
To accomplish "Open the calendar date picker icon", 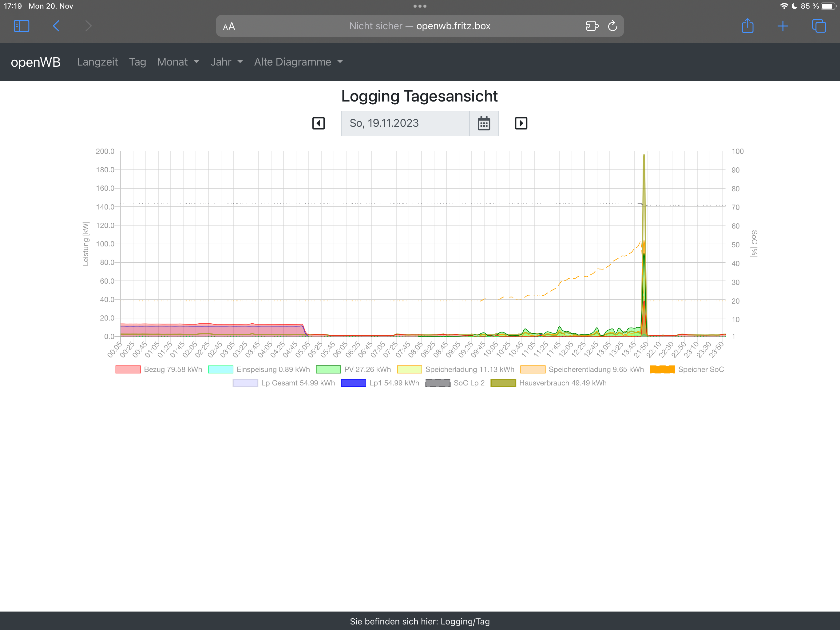I will [483, 123].
